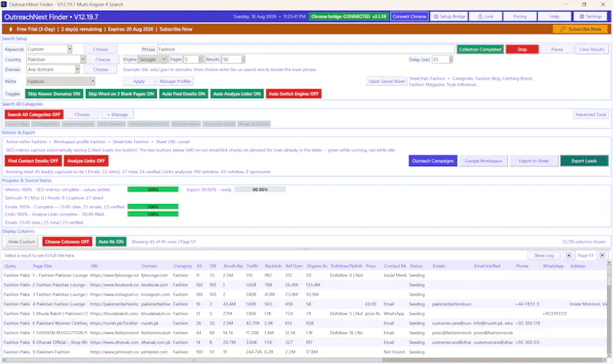Toggle Find Contact Emails OFF
Image resolution: width=613 pixels, height=364 pixels.
click(x=33, y=161)
